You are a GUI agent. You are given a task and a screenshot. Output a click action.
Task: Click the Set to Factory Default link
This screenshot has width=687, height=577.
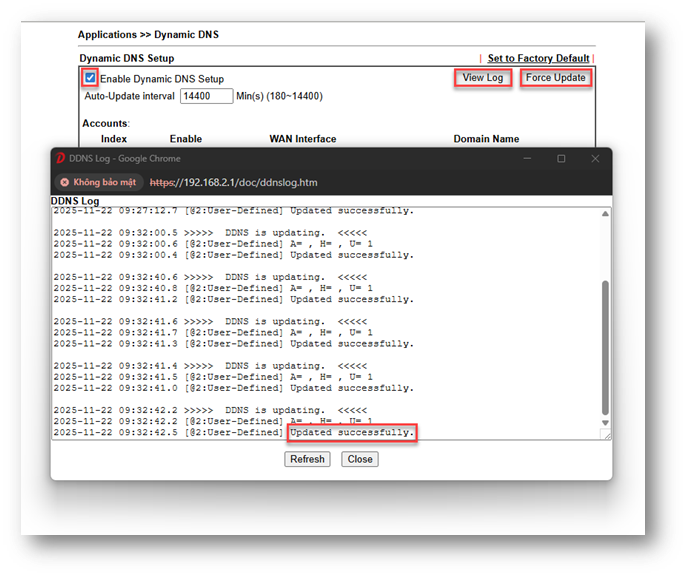click(x=538, y=59)
